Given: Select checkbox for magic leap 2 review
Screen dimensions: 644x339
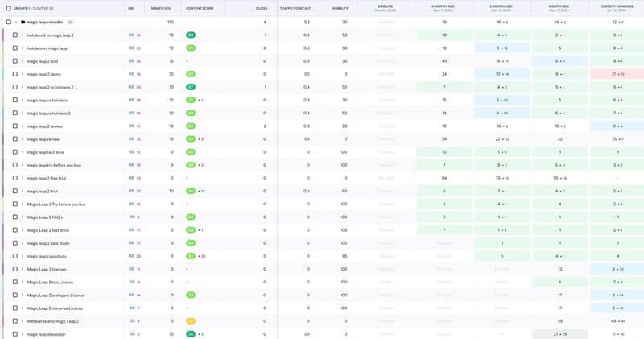Looking at the screenshot, I should [x=15, y=126].
